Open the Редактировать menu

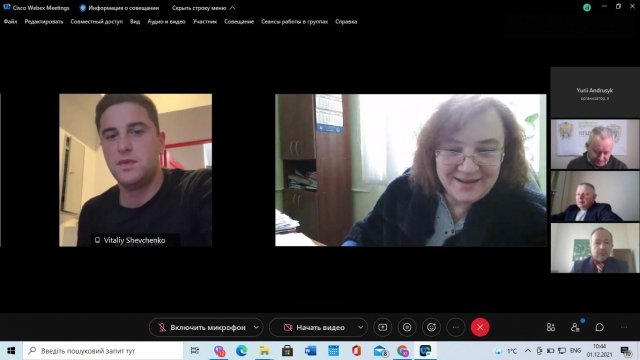point(44,22)
